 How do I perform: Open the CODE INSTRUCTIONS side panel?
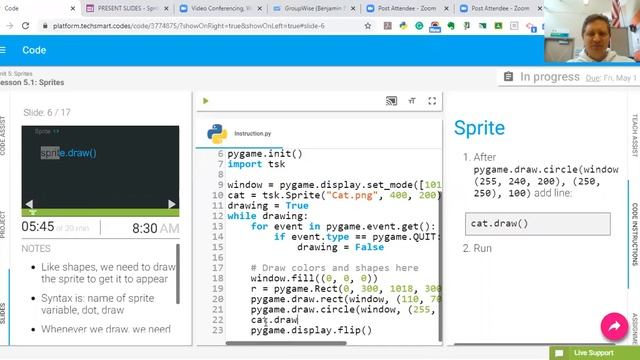[x=635, y=234]
